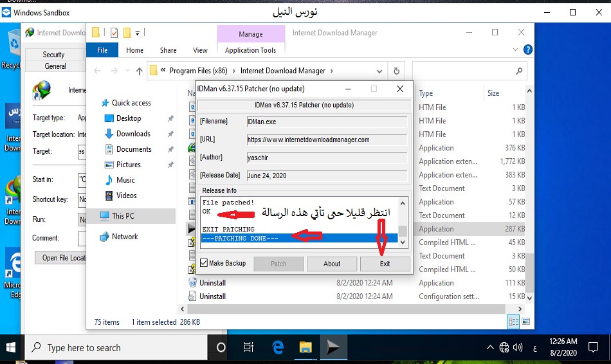
Task: Open the File tab in Explorer
Action: point(102,50)
